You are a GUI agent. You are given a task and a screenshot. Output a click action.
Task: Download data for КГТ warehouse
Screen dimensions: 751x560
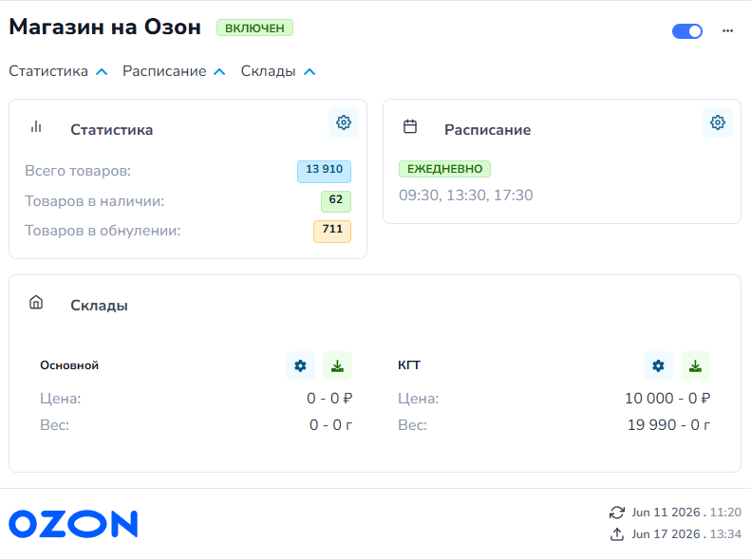695,366
